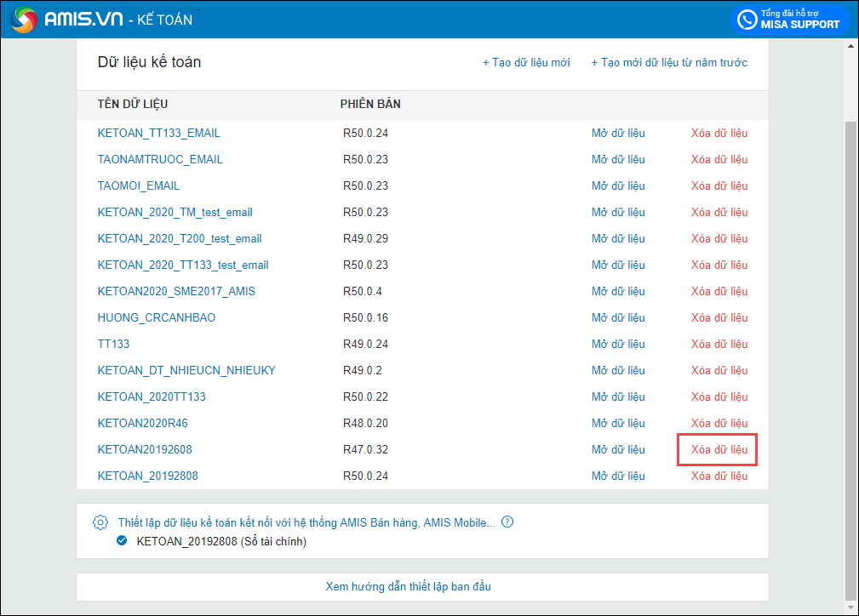Click the MISA Support phone icon

748,20
